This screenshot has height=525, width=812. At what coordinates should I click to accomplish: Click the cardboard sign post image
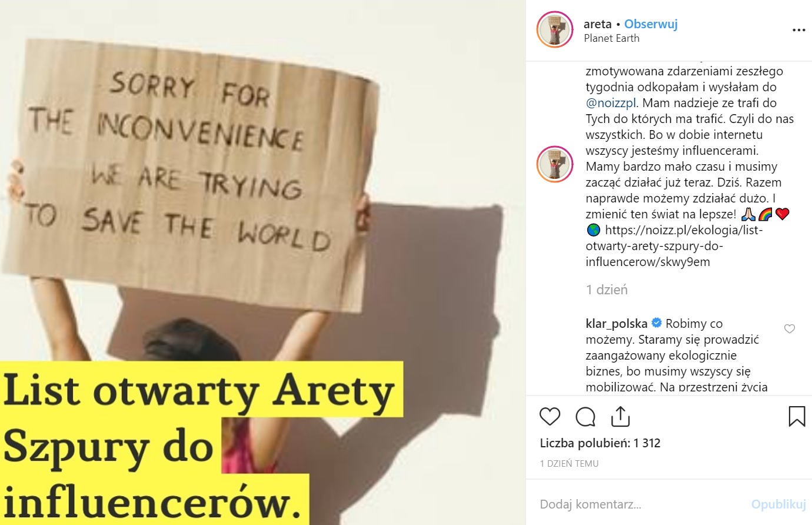[262, 262]
